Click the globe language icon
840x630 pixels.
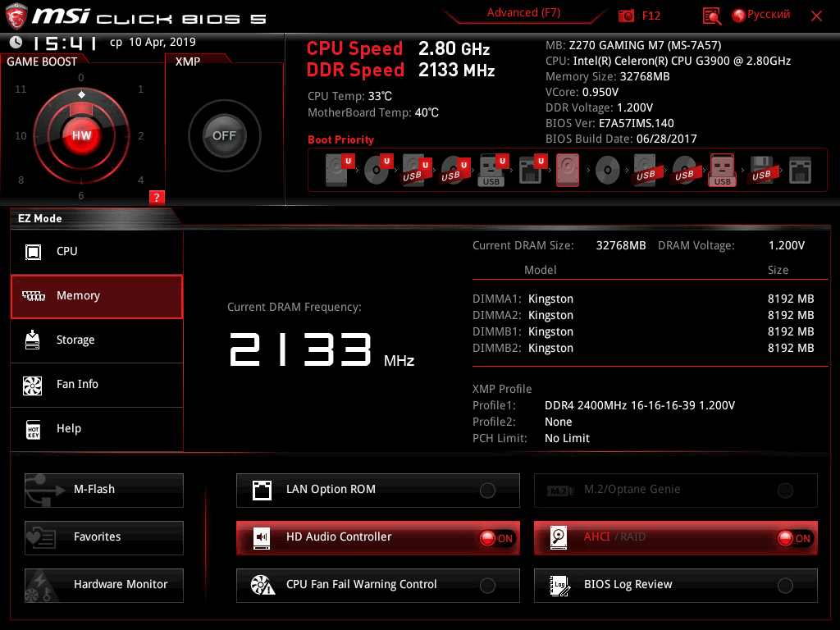738,16
